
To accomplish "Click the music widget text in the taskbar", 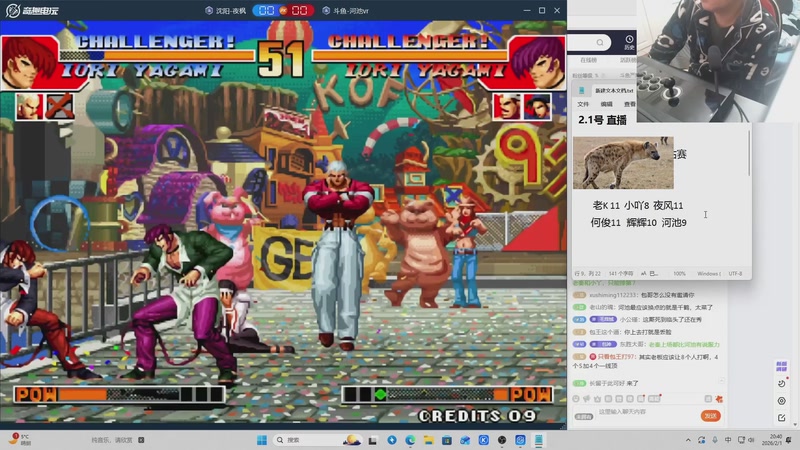I will 112,440.
